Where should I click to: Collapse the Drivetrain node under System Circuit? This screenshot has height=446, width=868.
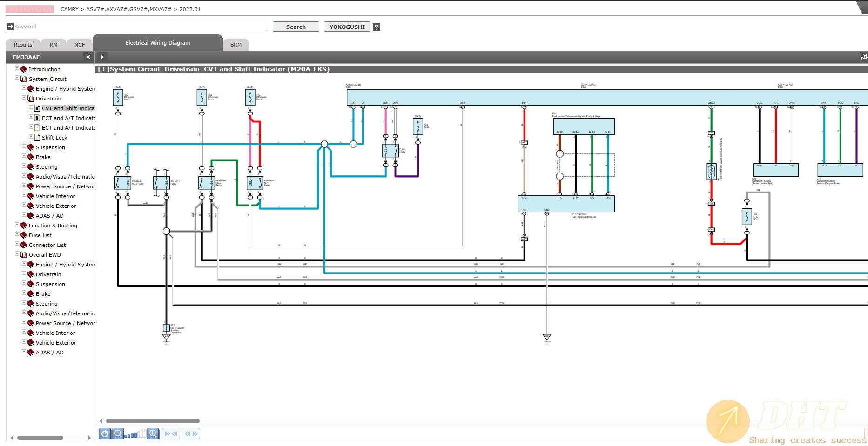(x=24, y=98)
